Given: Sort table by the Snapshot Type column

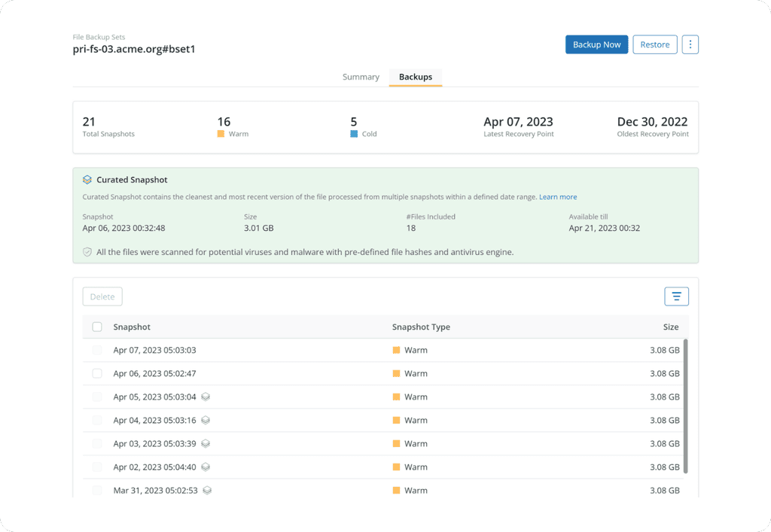Looking at the screenshot, I should (x=422, y=327).
